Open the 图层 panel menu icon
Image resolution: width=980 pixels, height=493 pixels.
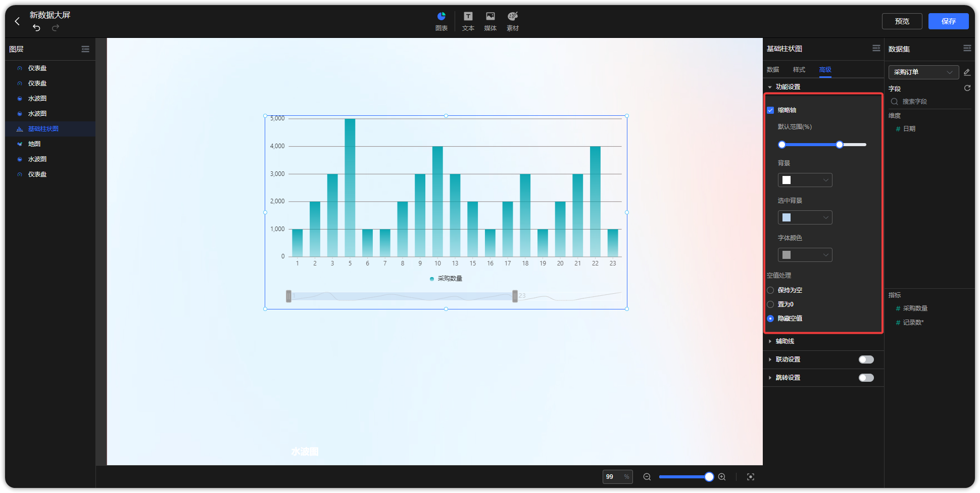pyautogui.click(x=85, y=49)
